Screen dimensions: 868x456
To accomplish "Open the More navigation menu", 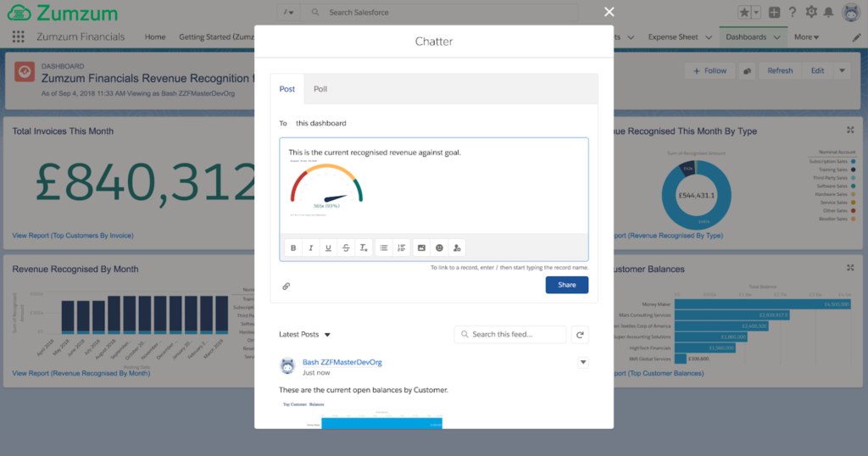I will [x=806, y=37].
